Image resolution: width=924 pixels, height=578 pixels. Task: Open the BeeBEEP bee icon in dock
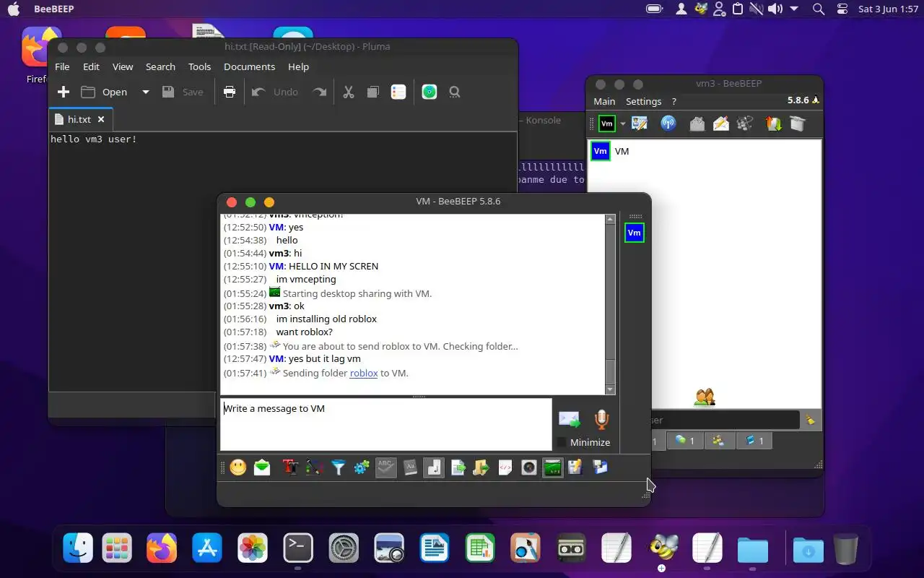coord(662,548)
